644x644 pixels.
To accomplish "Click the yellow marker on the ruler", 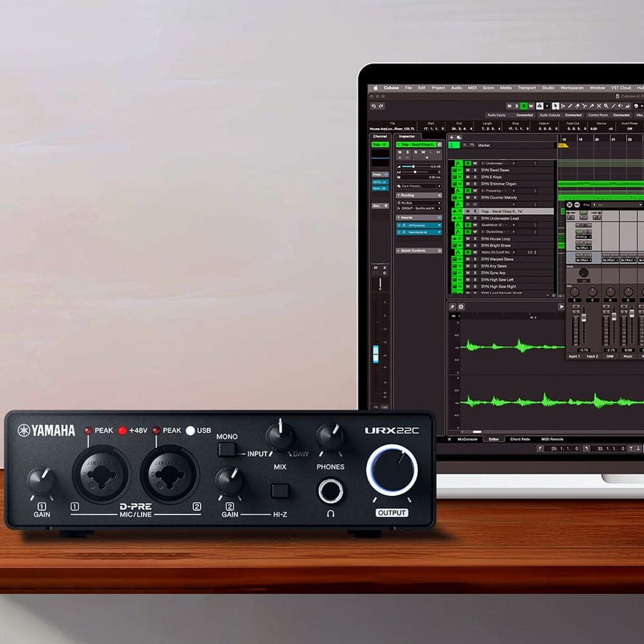I will [562, 145].
